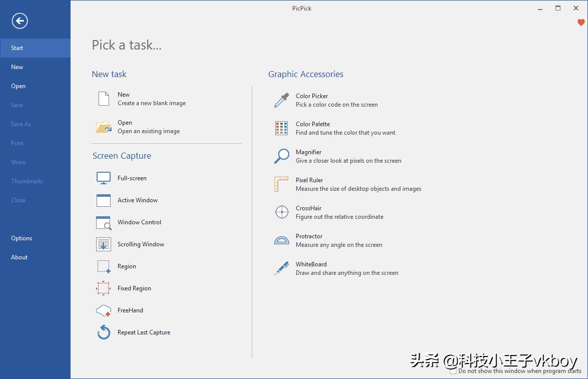Click the WhiteBoard title text

click(x=311, y=264)
